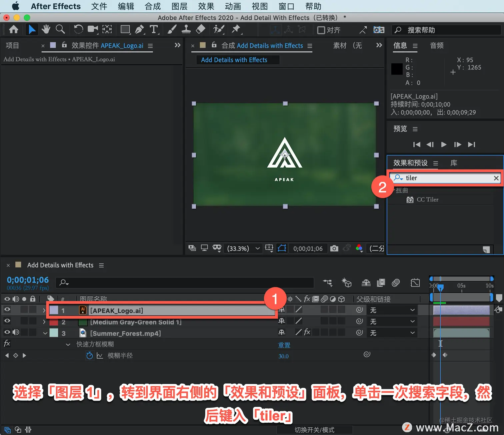The image size is (504, 435).
Task: Open parent dropdown for Medium Gray-Green Solid
Action: click(x=392, y=322)
